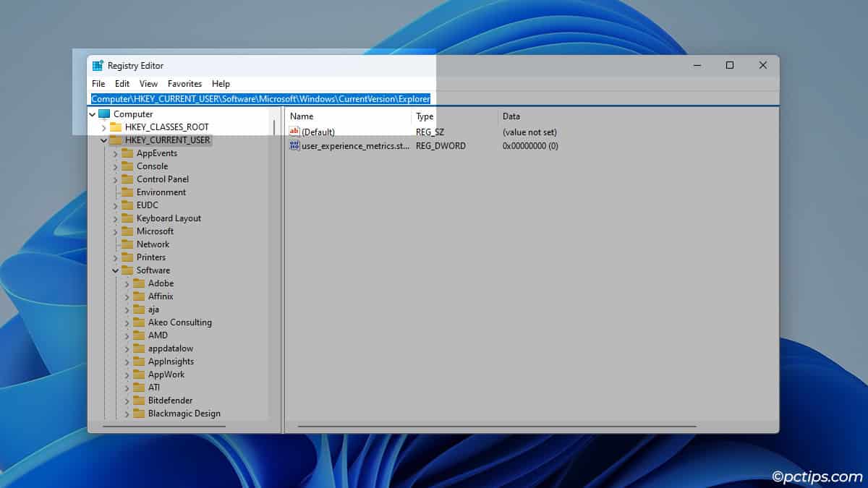Image resolution: width=868 pixels, height=488 pixels.
Task: Click the registry path address bar
Action: coord(434,98)
